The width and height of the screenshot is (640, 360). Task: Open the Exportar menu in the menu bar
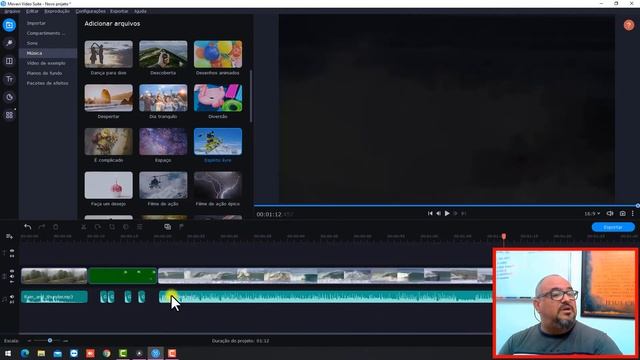[119, 11]
